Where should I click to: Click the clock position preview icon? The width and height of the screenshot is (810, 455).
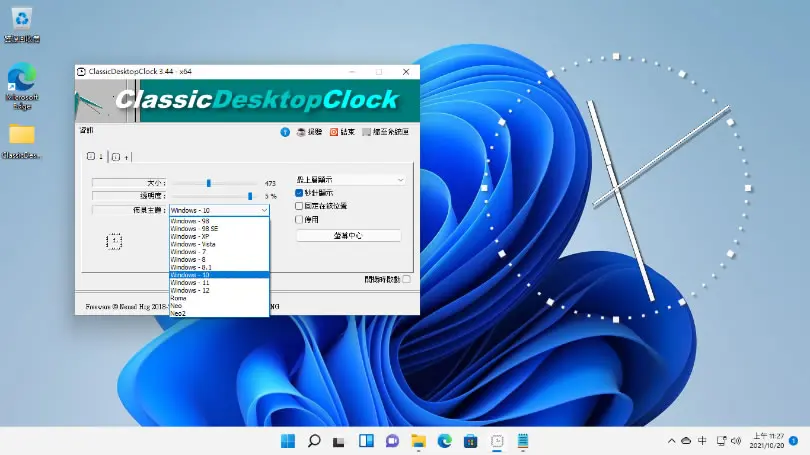click(x=114, y=241)
